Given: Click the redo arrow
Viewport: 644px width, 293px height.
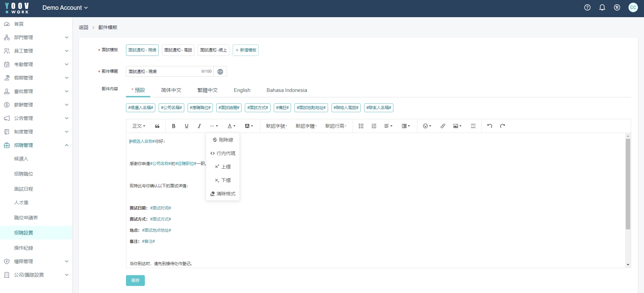Looking at the screenshot, I should [x=503, y=126].
